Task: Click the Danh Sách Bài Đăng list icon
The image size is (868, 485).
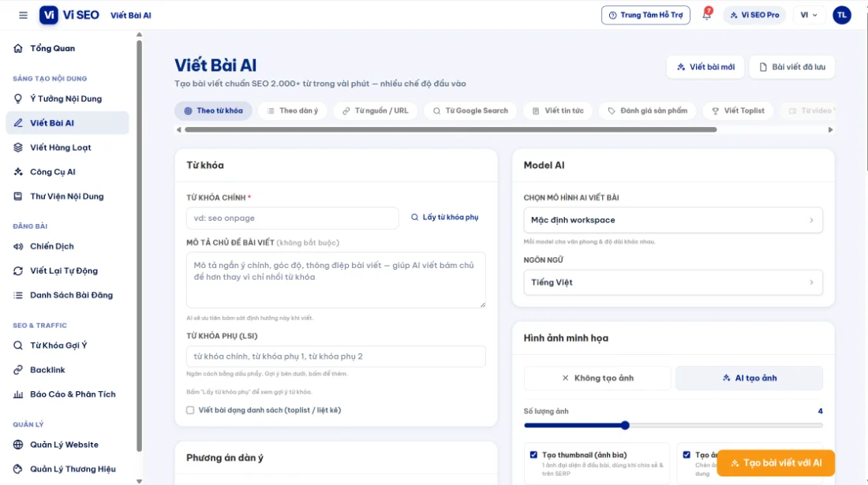Action: click(x=18, y=295)
